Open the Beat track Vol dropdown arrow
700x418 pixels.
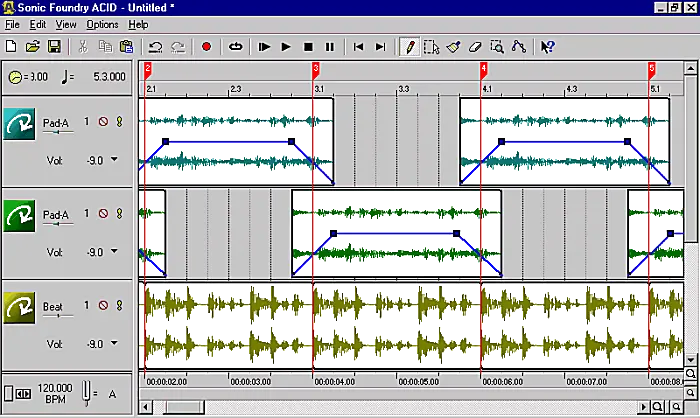tap(114, 343)
